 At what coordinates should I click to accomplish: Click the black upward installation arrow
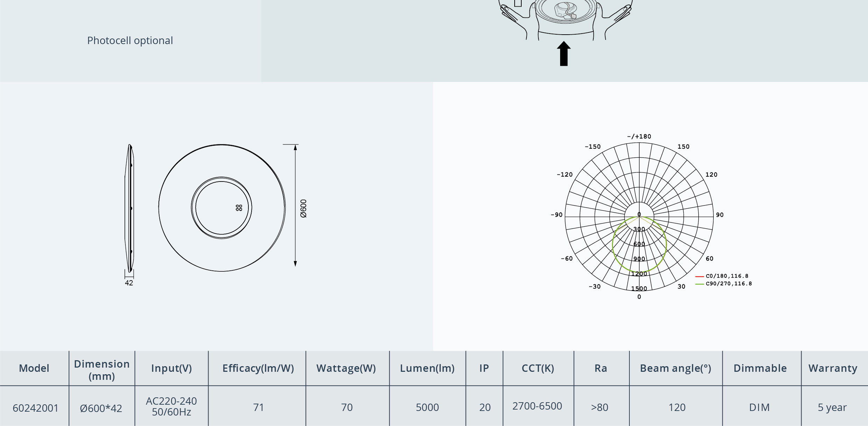coord(564,54)
